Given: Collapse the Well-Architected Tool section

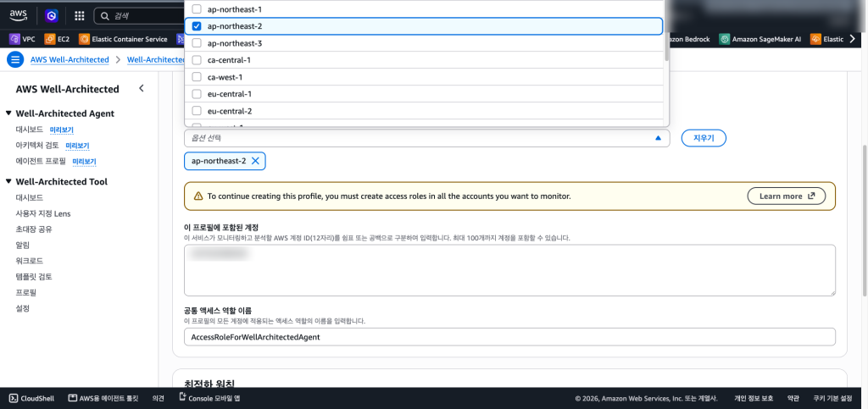Looking at the screenshot, I should pyautogui.click(x=8, y=181).
